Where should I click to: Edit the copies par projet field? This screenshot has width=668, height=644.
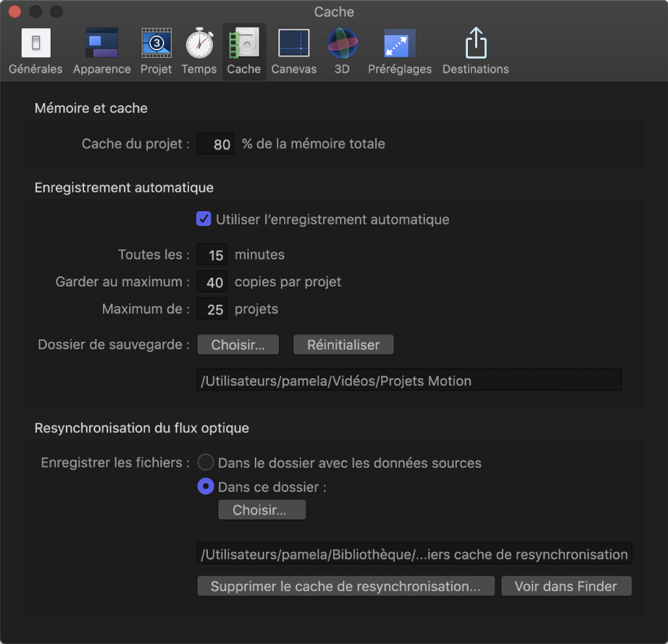click(212, 282)
